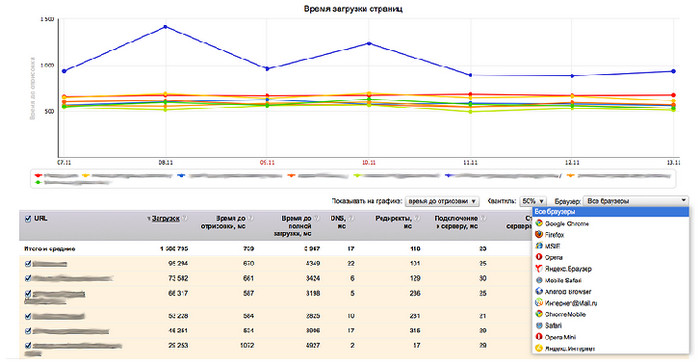Open the Квантиль 50% dropdown
This screenshot has height=364, width=700.
533,201
